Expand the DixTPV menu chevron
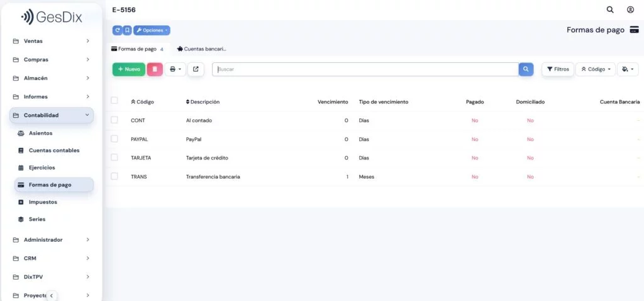Viewport: 644px width, 301px height. (87, 276)
